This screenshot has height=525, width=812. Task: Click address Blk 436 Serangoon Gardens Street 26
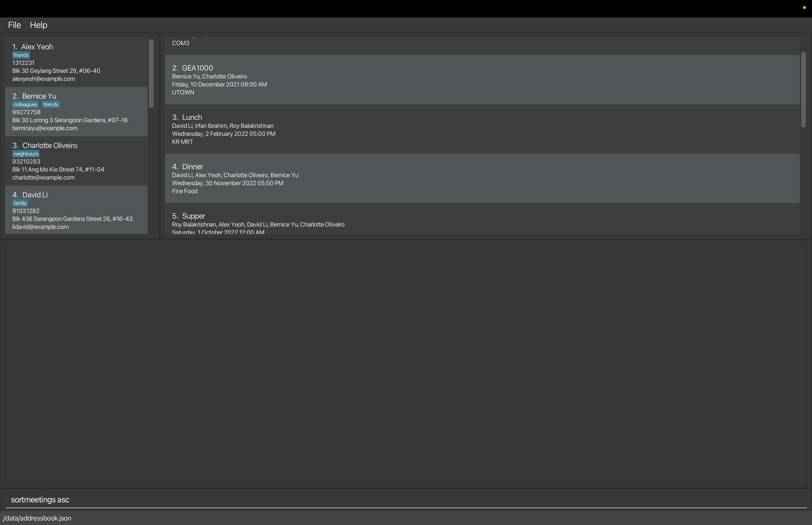click(x=72, y=219)
